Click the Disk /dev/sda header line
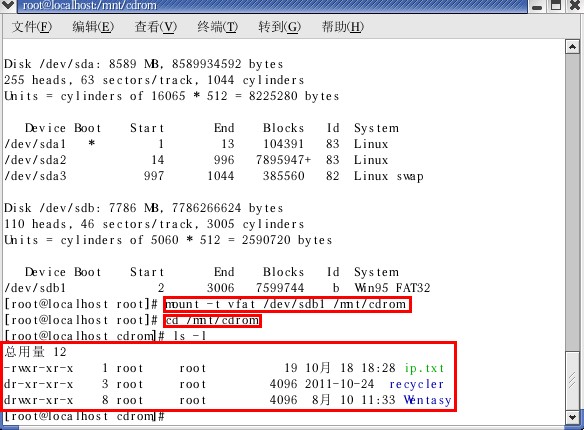 pos(144,64)
